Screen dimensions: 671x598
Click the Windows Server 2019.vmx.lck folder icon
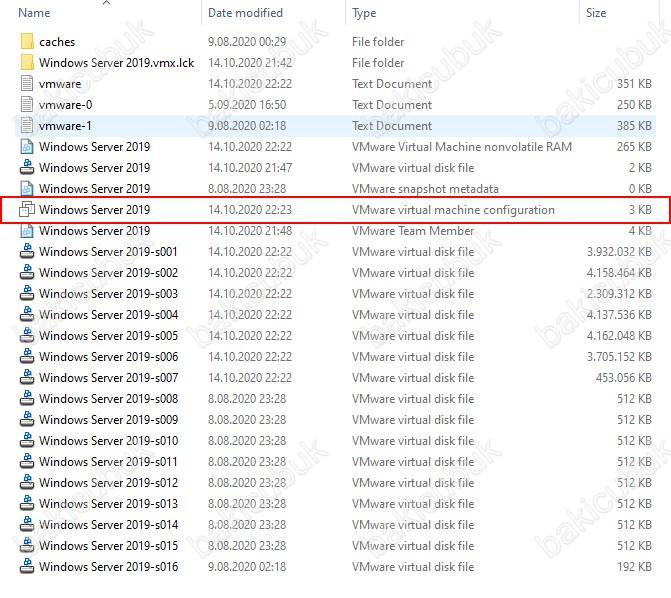tap(27, 62)
